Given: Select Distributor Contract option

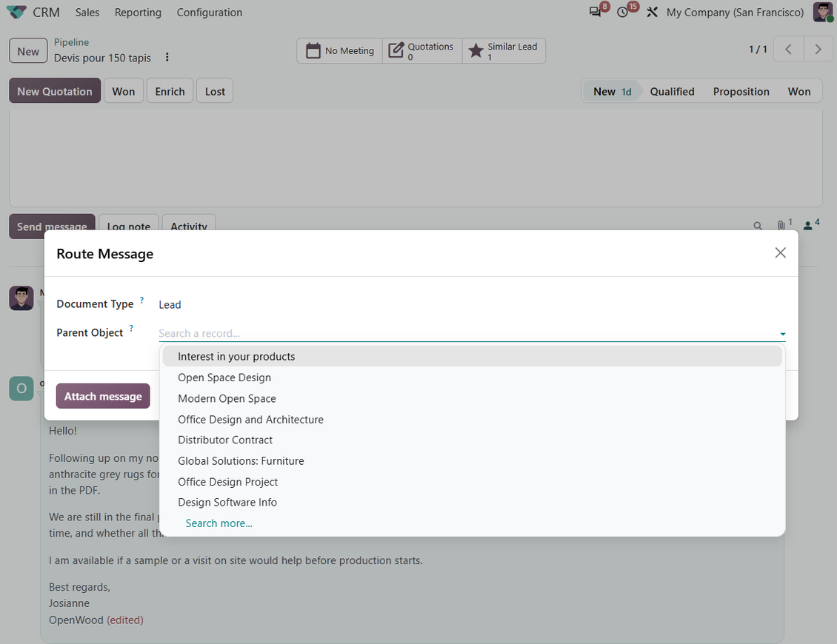Looking at the screenshot, I should coord(472,440).
